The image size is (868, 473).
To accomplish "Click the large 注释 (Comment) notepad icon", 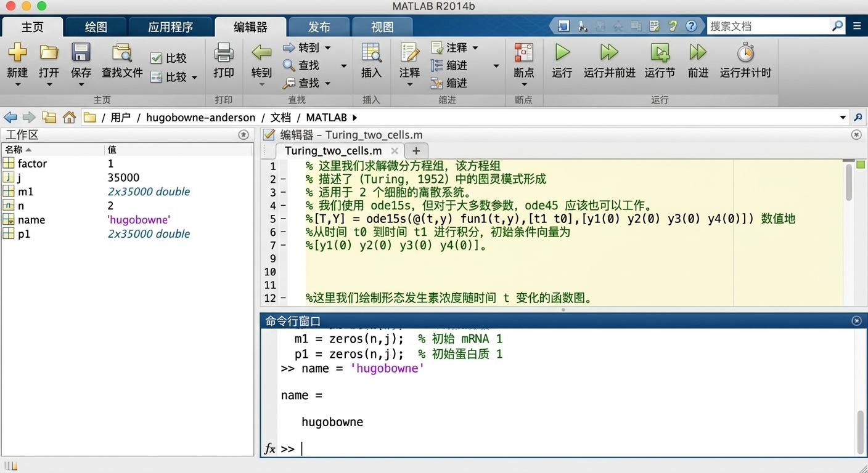I will [x=409, y=52].
